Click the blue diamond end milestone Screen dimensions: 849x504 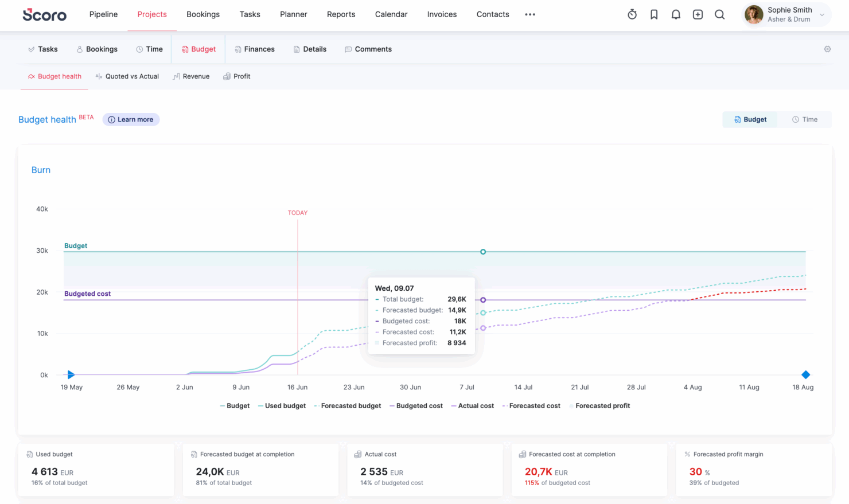click(x=805, y=374)
